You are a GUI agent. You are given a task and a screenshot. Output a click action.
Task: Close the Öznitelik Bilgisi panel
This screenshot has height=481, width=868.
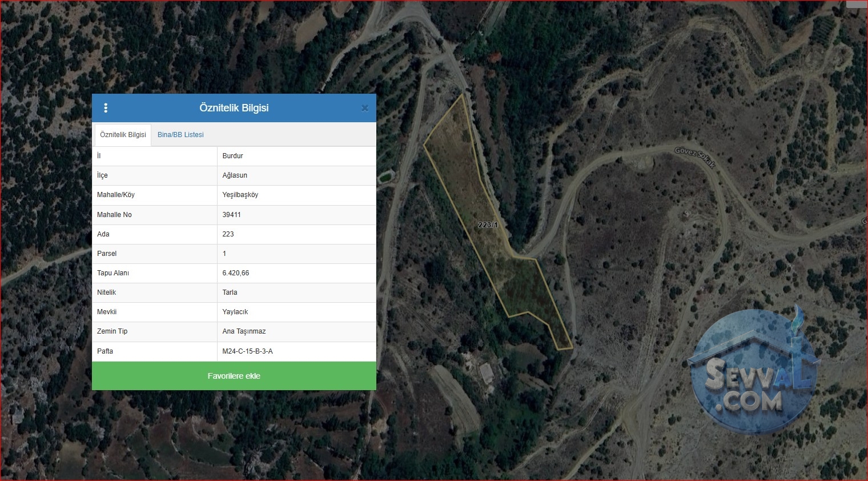[x=365, y=108]
